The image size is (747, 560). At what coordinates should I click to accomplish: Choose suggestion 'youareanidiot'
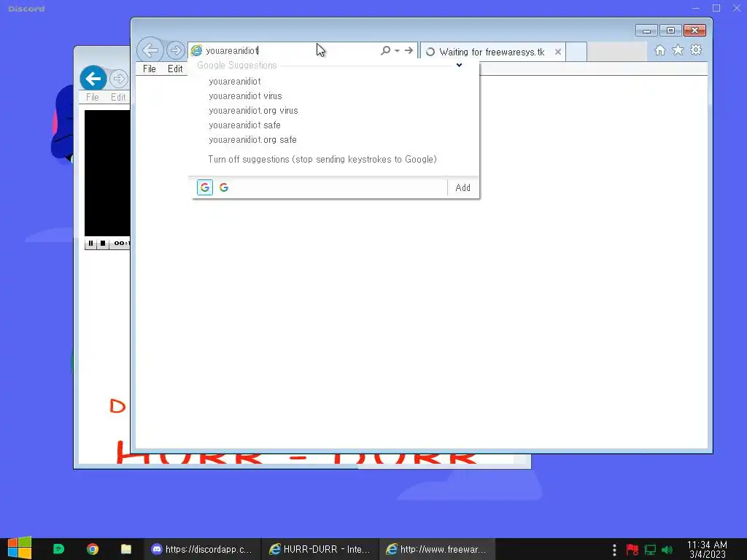pos(234,82)
